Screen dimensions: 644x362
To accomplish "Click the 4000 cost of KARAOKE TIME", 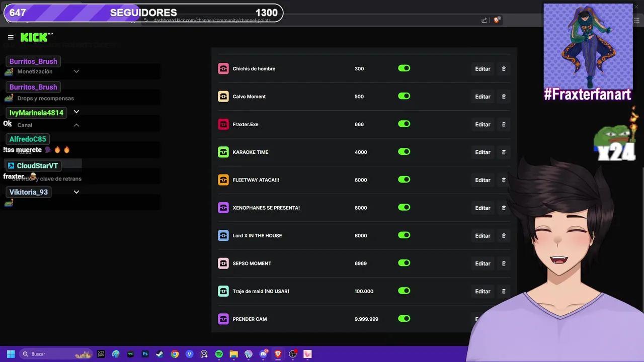I will click(361, 152).
